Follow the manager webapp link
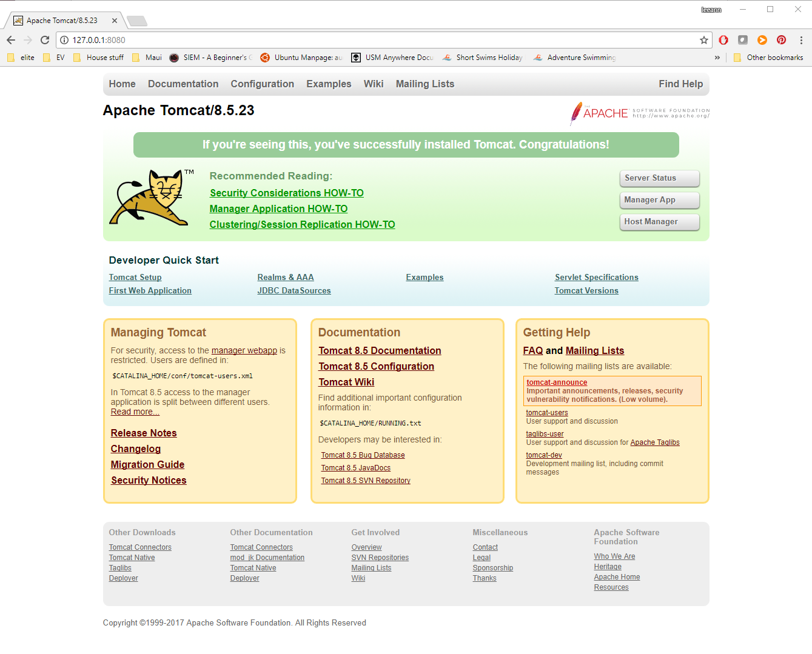The height and width of the screenshot is (654, 812). (244, 350)
